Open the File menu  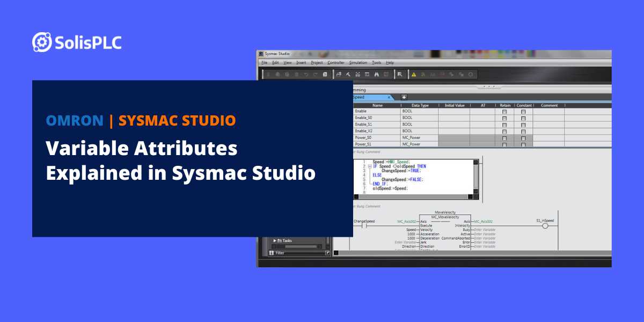[264, 63]
